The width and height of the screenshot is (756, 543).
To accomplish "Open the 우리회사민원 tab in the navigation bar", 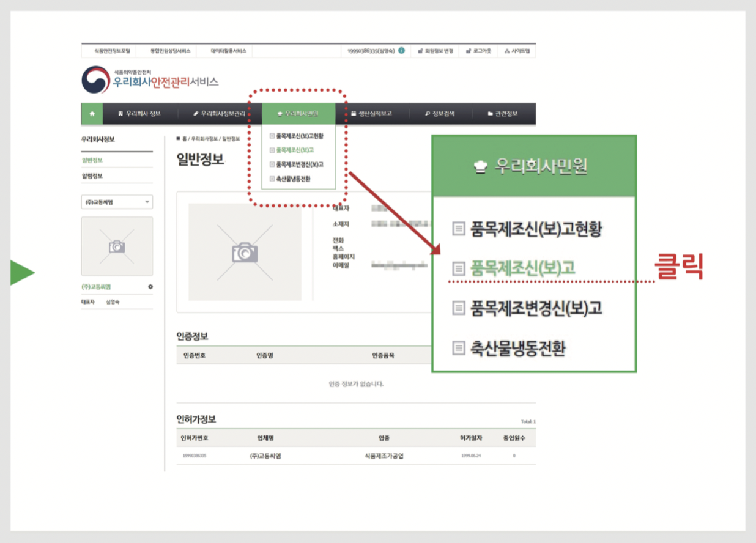I will pyautogui.click(x=298, y=114).
